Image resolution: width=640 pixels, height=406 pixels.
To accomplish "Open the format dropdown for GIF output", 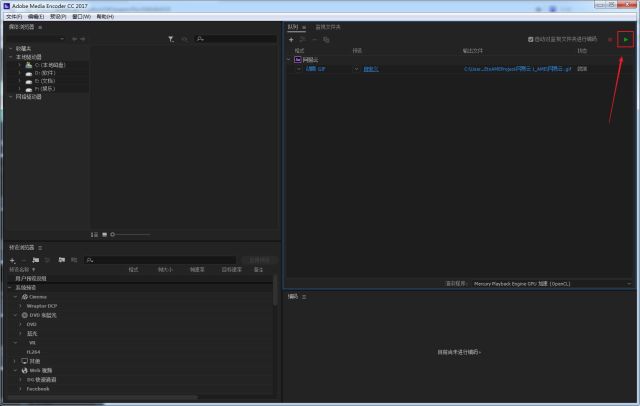I will pos(299,69).
